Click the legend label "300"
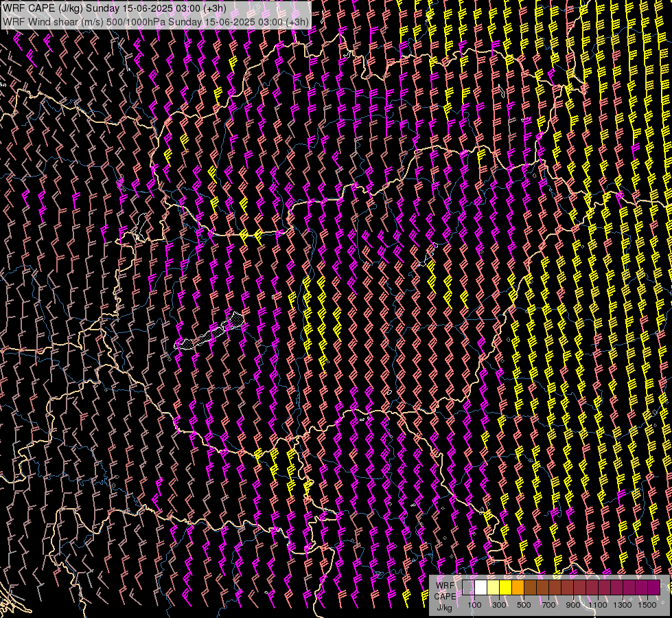672x618 pixels. pos(499,605)
